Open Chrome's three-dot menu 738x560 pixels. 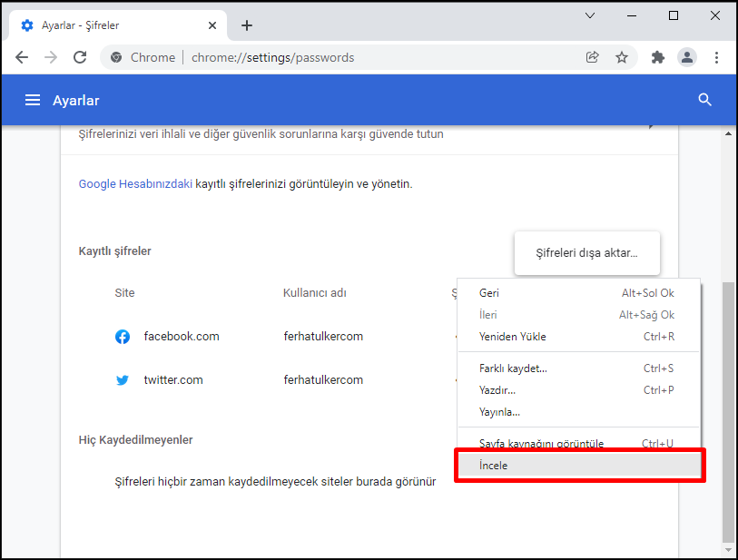[716, 57]
